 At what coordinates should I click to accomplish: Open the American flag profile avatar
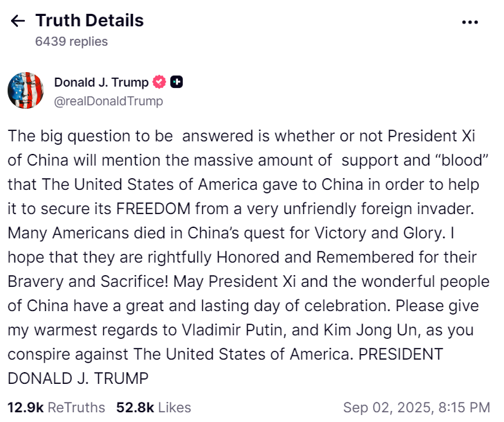(26, 90)
